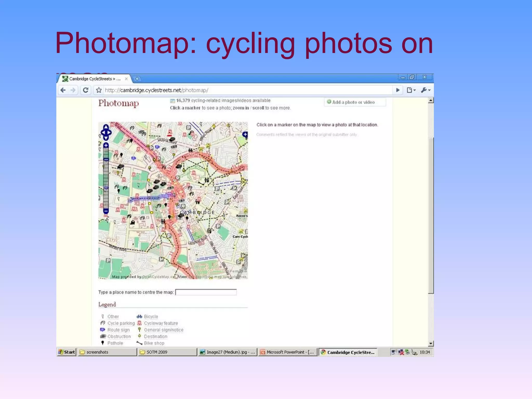Viewport: 532px width, 399px height.
Task: Click the system tray clock showing 10:34
Action: pos(425,352)
